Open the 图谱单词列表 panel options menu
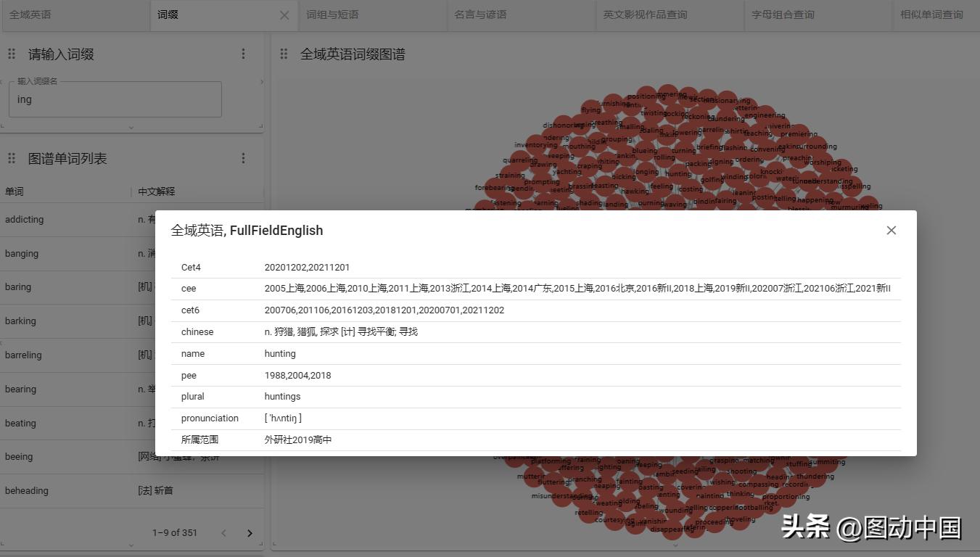Viewport: 980px width, 557px height. (x=243, y=157)
